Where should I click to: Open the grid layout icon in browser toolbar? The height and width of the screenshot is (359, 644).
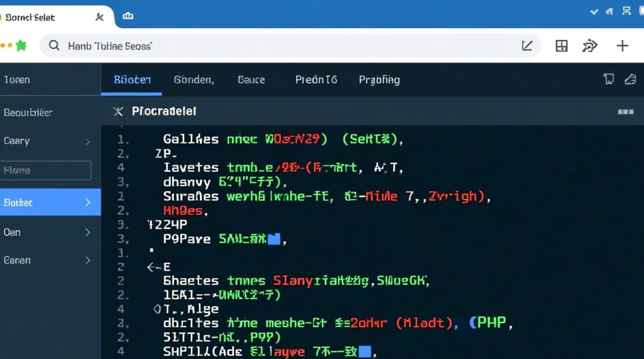(x=561, y=46)
